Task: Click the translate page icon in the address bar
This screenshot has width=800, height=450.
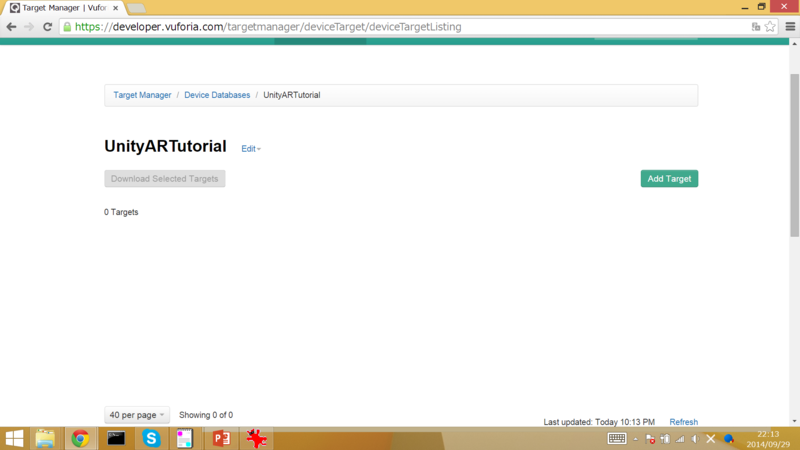Action: click(x=756, y=27)
